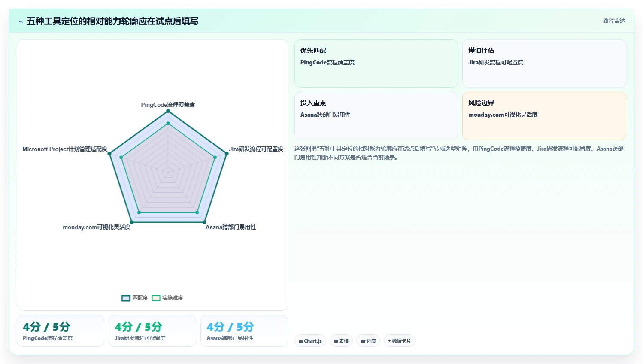Click monday.com可视化灵活度 text in 风险边界 card

[x=503, y=115]
